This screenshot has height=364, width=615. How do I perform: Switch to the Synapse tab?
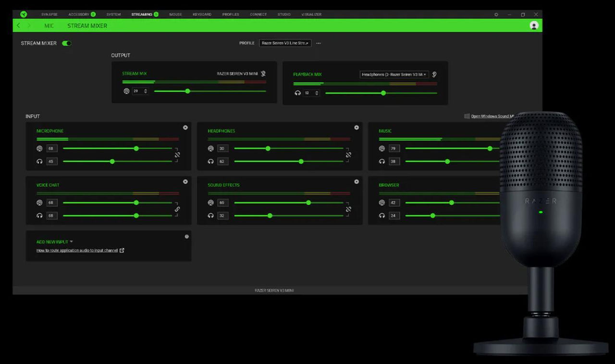click(49, 14)
